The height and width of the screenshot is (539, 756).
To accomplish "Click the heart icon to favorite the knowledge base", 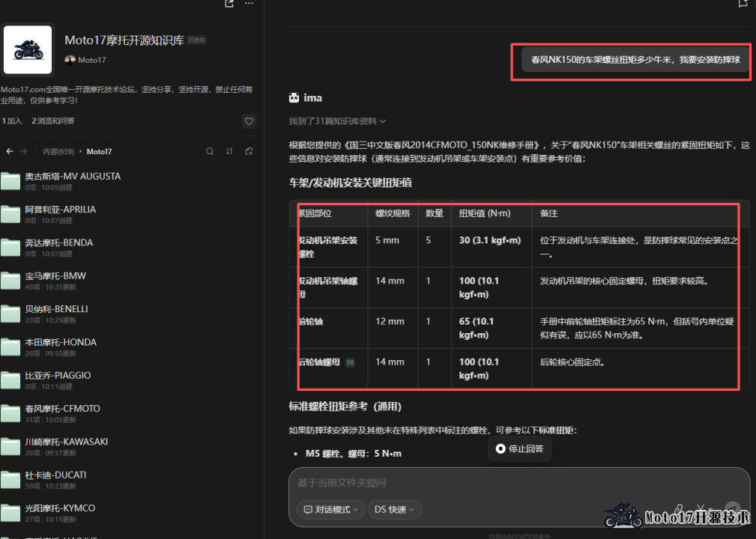I will (249, 121).
